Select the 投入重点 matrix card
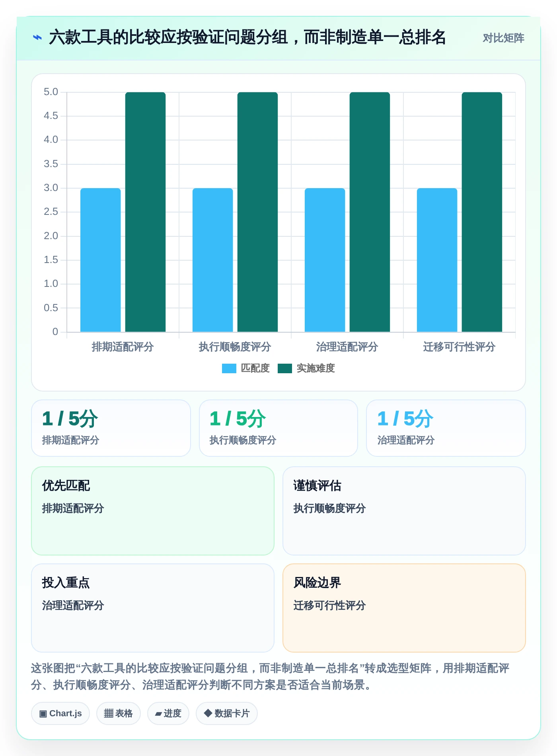 point(153,608)
